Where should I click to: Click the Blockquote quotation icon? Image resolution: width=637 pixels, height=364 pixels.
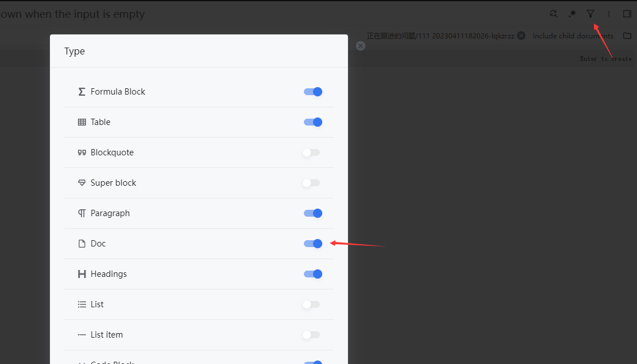click(x=81, y=152)
